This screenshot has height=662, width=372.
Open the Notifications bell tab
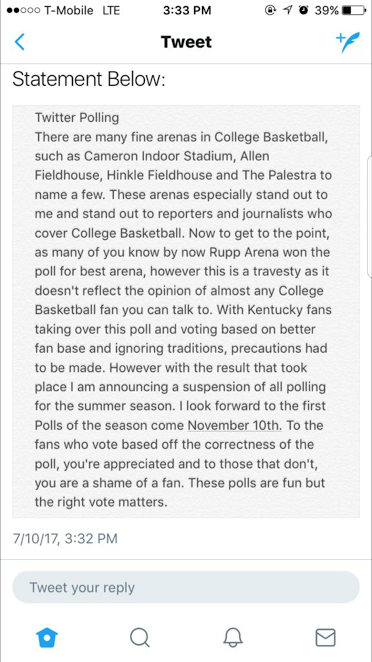[233, 637]
